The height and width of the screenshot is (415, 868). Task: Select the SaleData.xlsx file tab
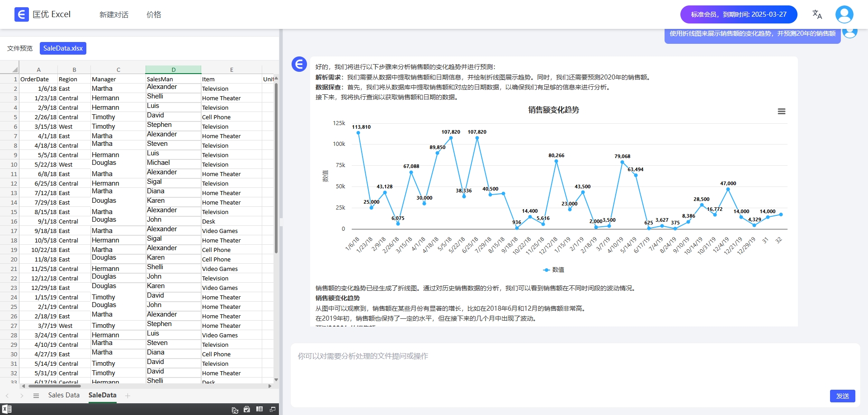(63, 48)
